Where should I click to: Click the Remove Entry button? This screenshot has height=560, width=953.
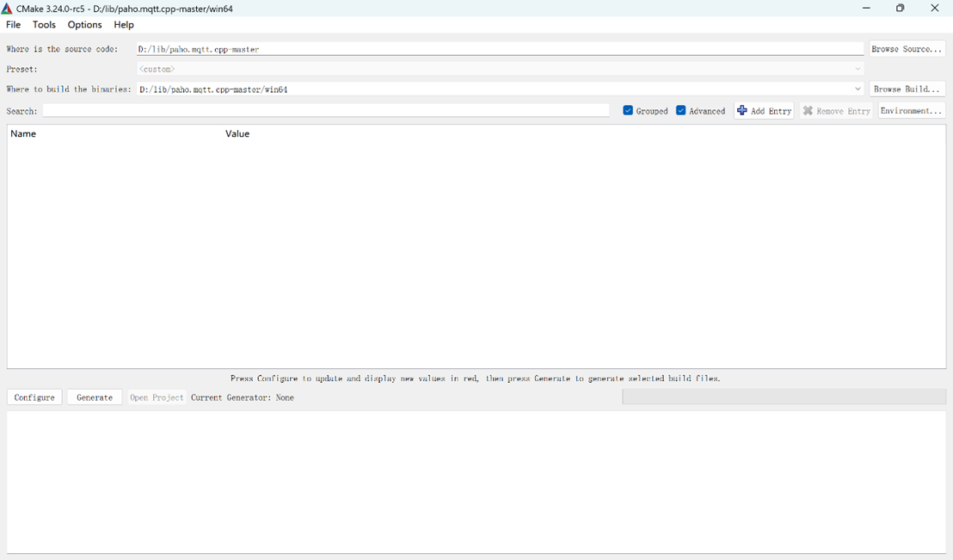pyautogui.click(x=836, y=111)
